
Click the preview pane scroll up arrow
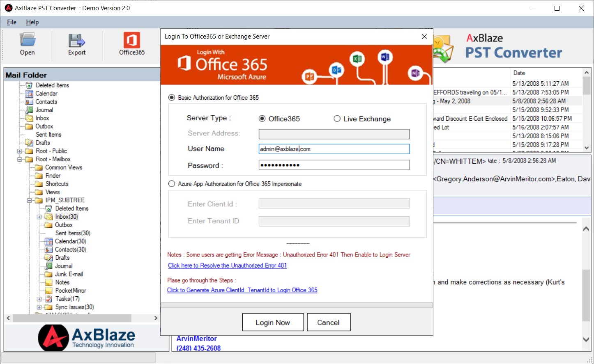[x=586, y=229]
